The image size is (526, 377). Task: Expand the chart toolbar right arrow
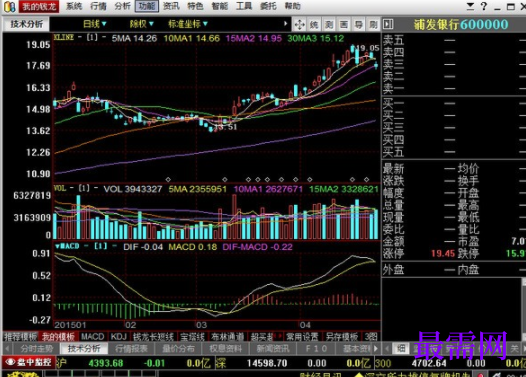pos(285,24)
